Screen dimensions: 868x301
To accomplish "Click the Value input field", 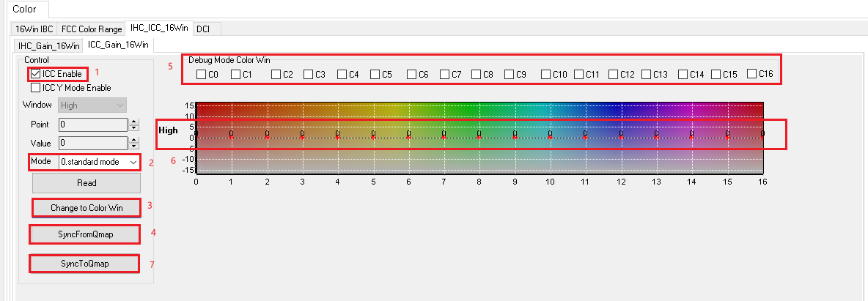I will [93, 144].
